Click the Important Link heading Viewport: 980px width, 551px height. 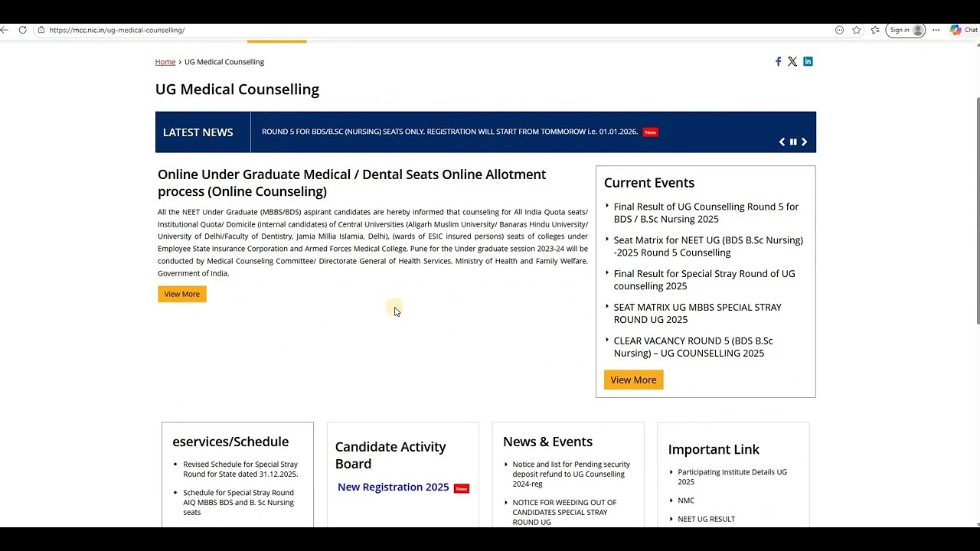pos(714,449)
